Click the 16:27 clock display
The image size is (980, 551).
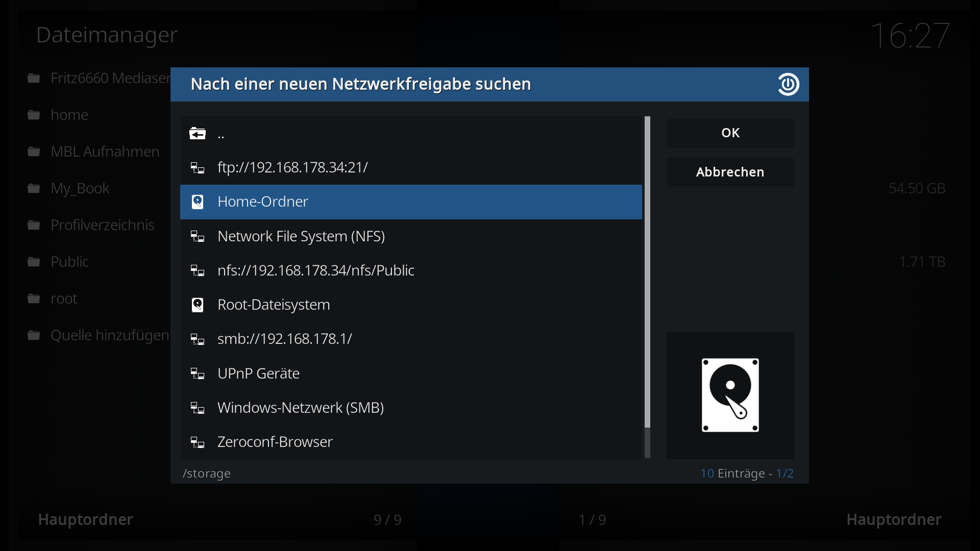(911, 35)
